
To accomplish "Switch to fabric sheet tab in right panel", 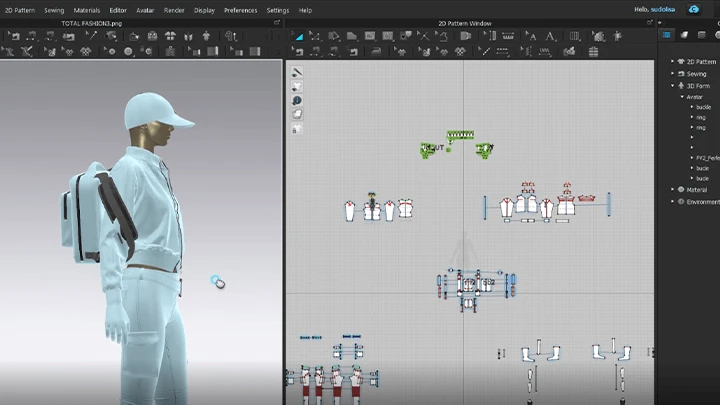I will click(684, 35).
